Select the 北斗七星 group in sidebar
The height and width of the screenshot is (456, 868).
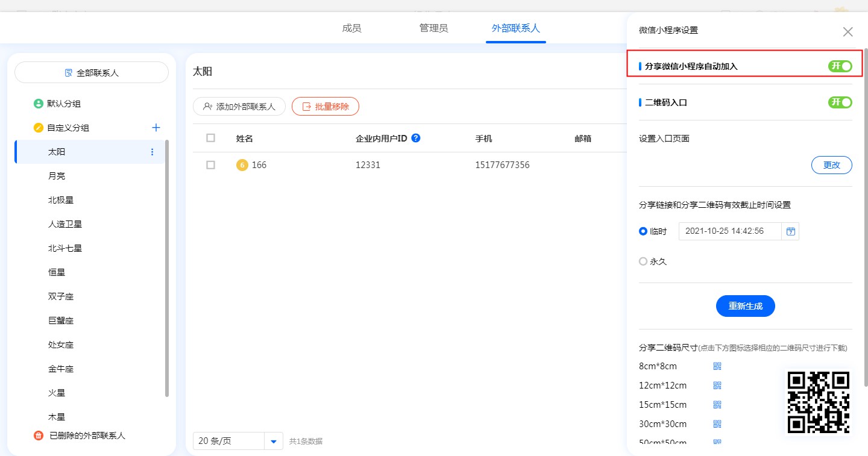[x=65, y=248]
